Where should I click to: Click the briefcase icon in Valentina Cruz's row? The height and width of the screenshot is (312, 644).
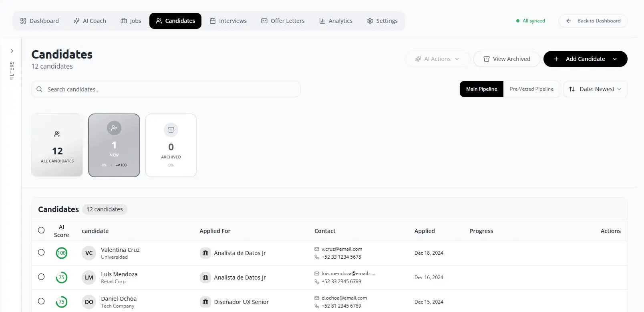pos(205,253)
